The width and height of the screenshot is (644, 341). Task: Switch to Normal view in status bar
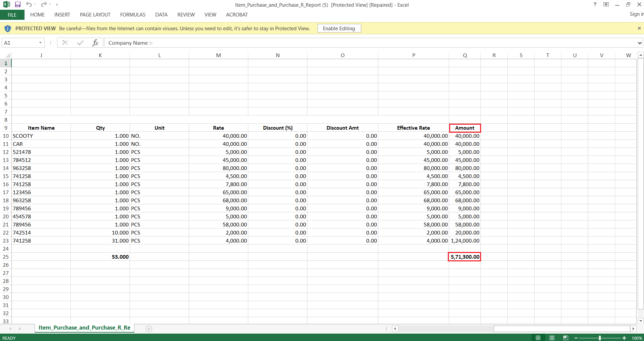[538, 338]
